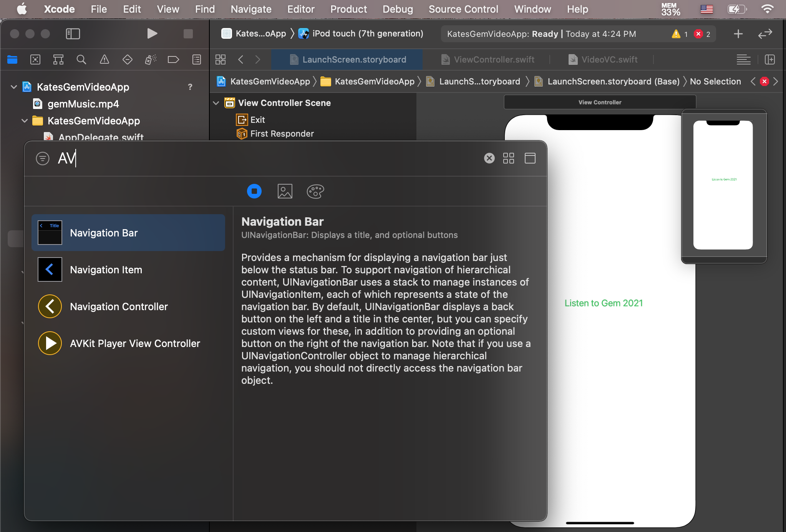Collapse the KatesGemVideoApp yellow folder chevron

click(25, 121)
